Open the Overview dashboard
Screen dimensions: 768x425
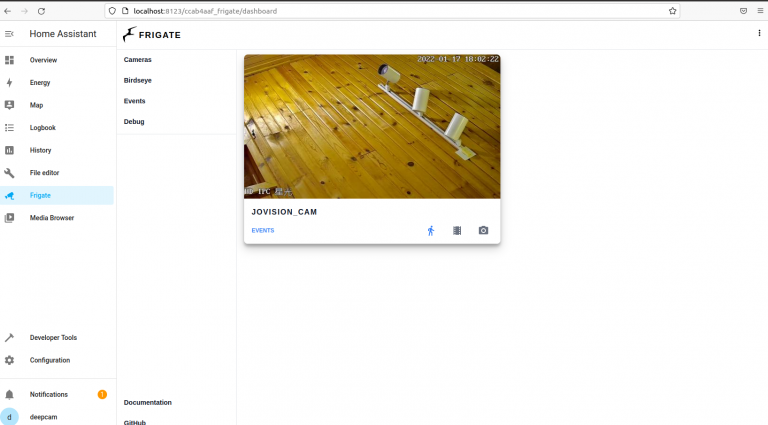pos(43,60)
